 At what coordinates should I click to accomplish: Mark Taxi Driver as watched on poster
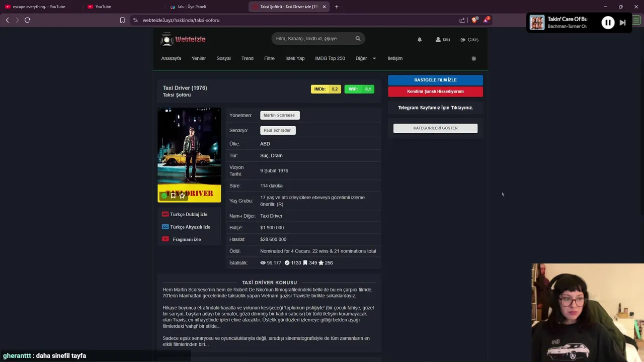[x=164, y=196]
